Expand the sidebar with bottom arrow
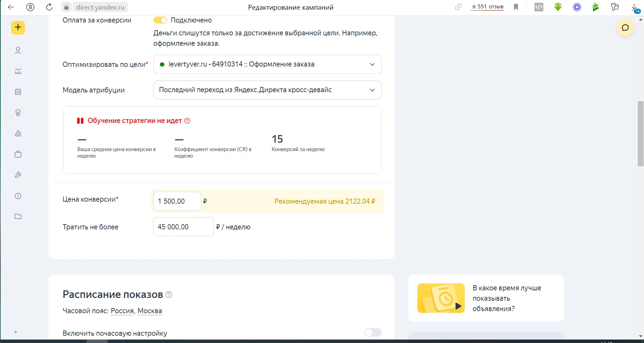The height and width of the screenshot is (343, 644). pos(16,332)
